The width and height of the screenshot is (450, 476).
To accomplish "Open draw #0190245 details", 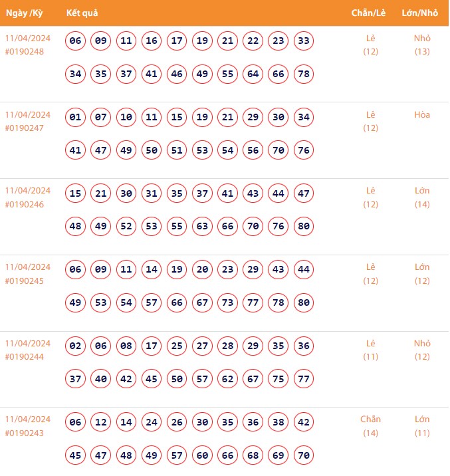I will [25, 281].
